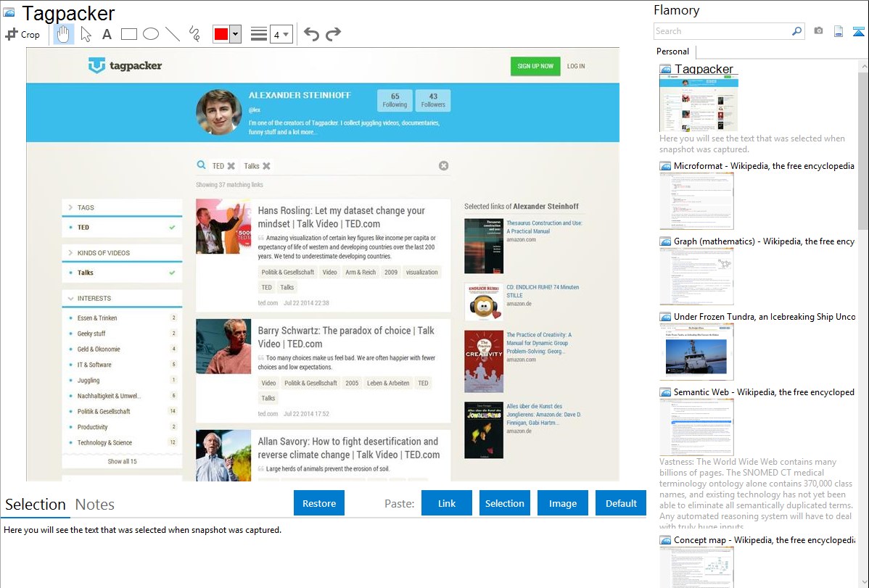
Task: Activate the hand pan tool
Action: (x=63, y=34)
